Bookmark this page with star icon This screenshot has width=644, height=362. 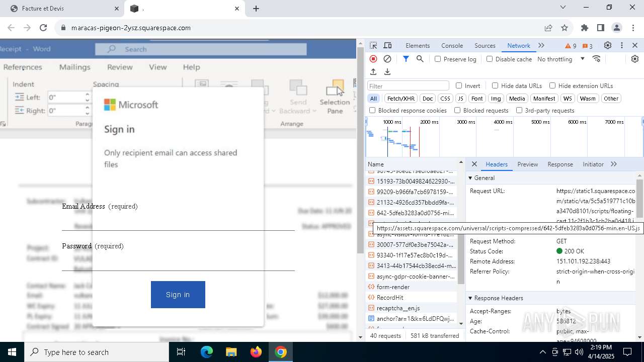pyautogui.click(x=565, y=28)
